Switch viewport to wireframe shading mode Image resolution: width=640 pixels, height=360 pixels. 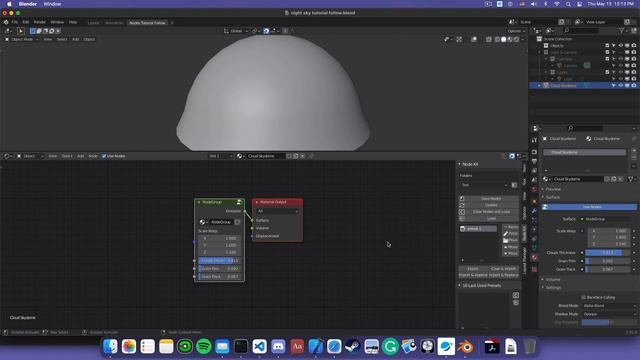tap(497, 40)
